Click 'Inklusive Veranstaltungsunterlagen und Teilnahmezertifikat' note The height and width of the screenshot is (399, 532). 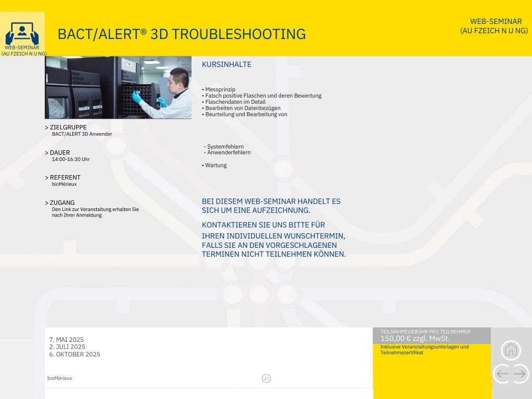pyautogui.click(x=424, y=350)
